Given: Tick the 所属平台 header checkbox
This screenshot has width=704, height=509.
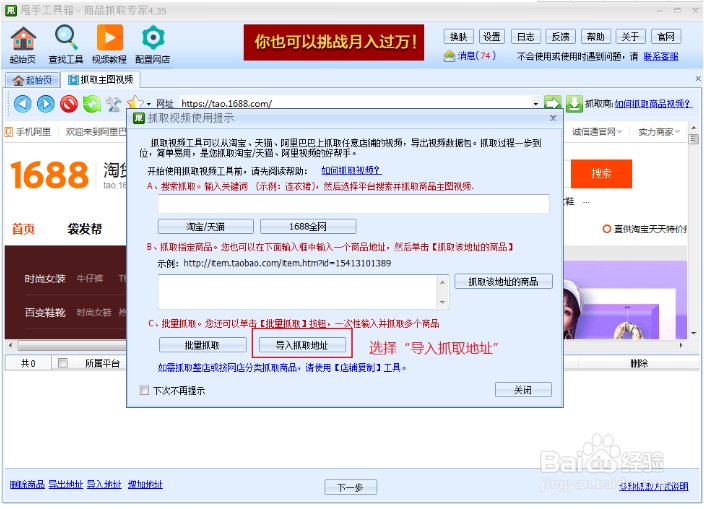Looking at the screenshot, I should coord(63,363).
